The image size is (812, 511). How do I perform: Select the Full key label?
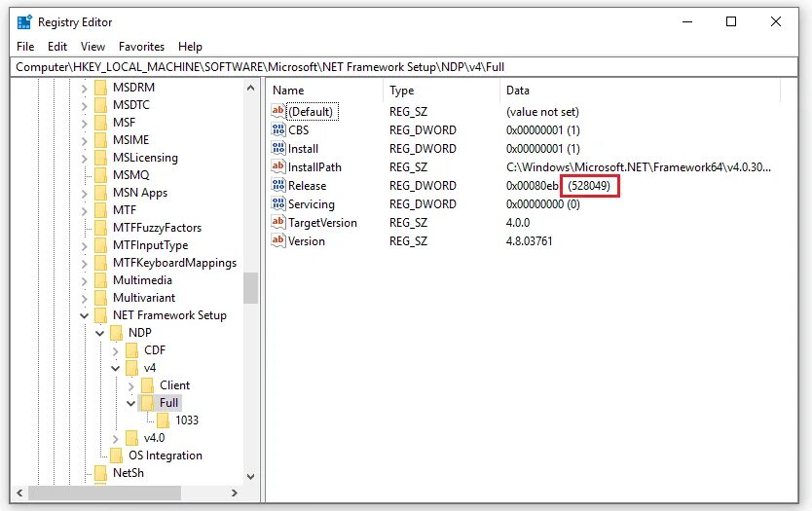[168, 403]
